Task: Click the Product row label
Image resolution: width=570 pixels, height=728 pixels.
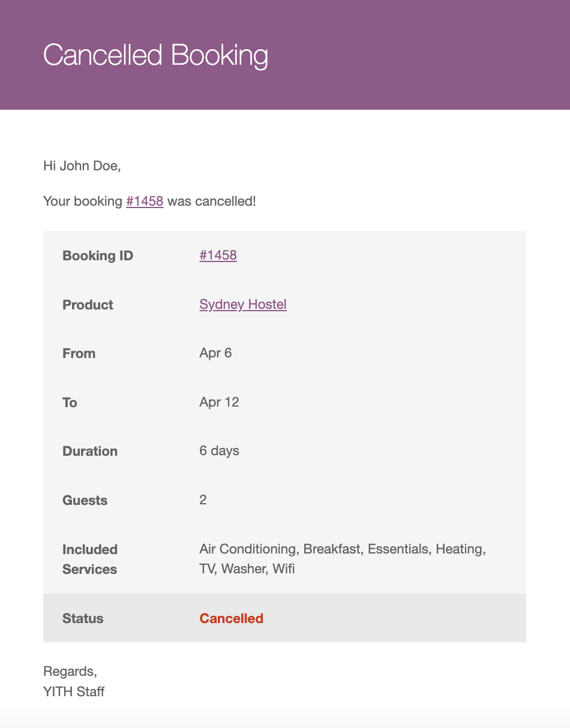Action: pyautogui.click(x=88, y=305)
